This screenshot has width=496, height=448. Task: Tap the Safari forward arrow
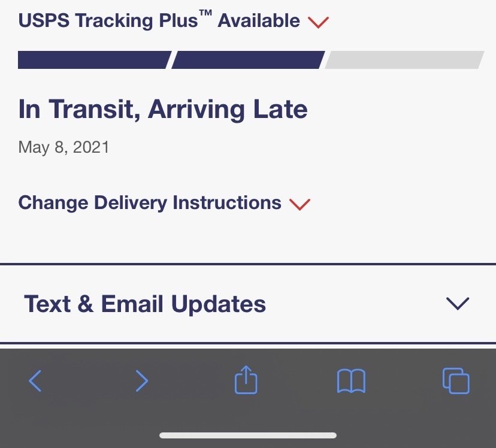(141, 381)
